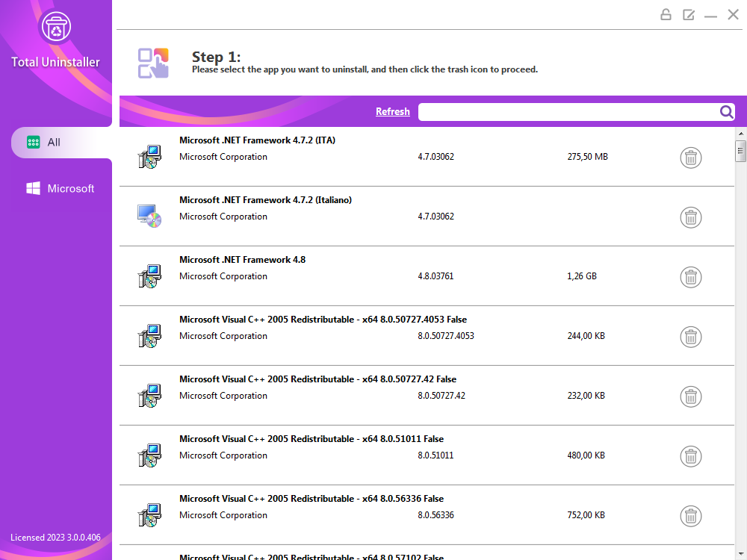Click trash icon for .NET Framework 4.7.2 (Italiano)
The image size is (747, 560).
click(691, 217)
